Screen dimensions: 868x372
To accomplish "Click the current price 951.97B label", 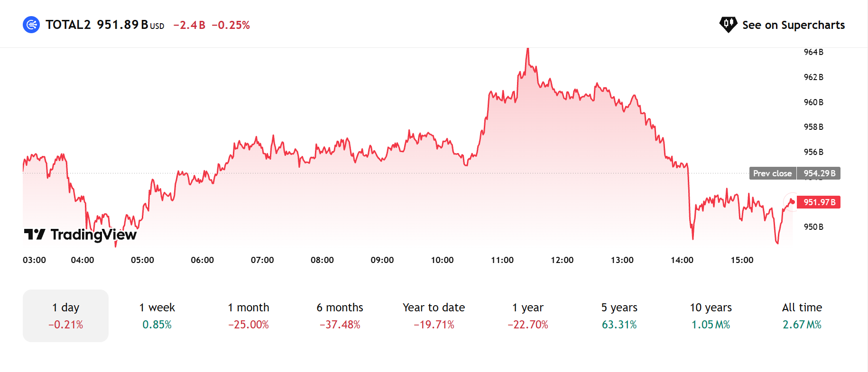I will point(819,202).
